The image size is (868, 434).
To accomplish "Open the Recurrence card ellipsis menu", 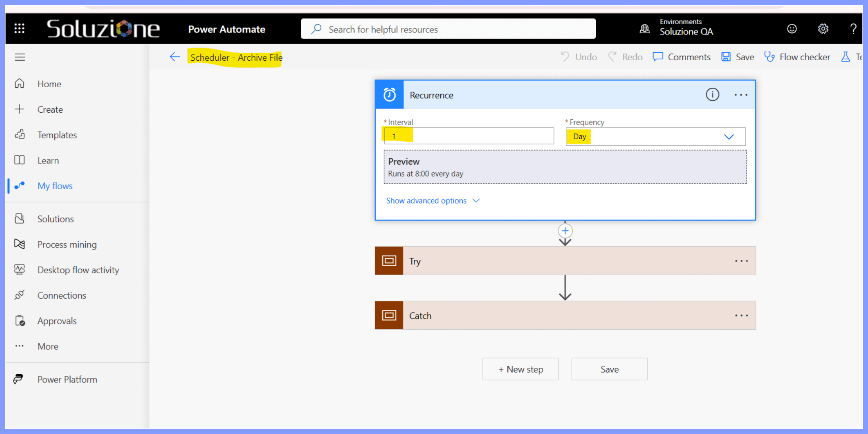I will pos(741,94).
